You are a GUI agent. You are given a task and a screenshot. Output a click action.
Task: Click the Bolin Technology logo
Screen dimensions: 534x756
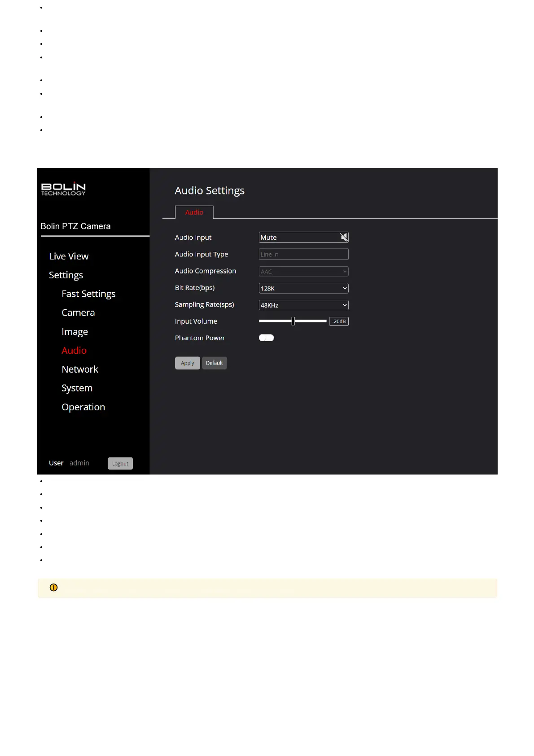coord(63,189)
